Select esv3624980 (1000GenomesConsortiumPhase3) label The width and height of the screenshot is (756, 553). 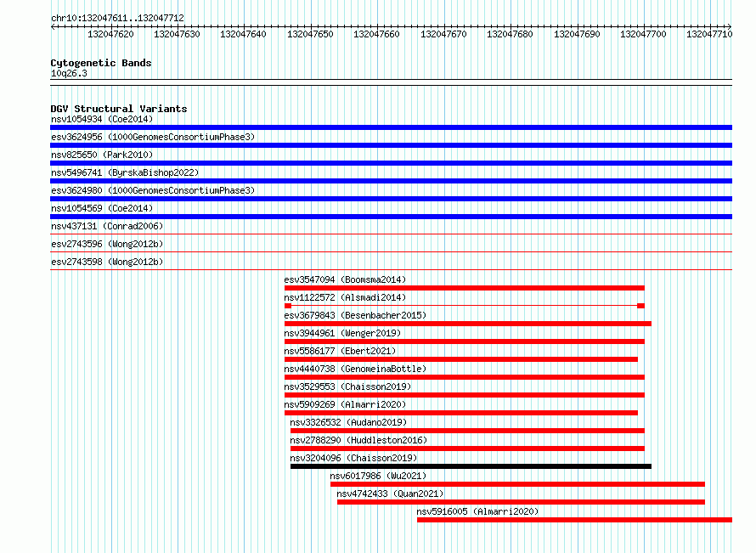[x=153, y=190]
